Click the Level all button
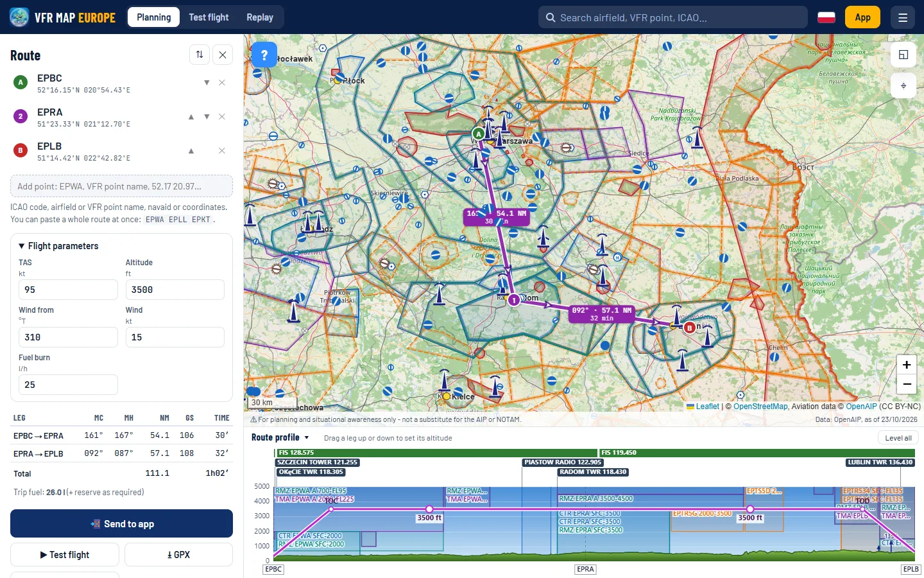The image size is (924, 578). [898, 438]
